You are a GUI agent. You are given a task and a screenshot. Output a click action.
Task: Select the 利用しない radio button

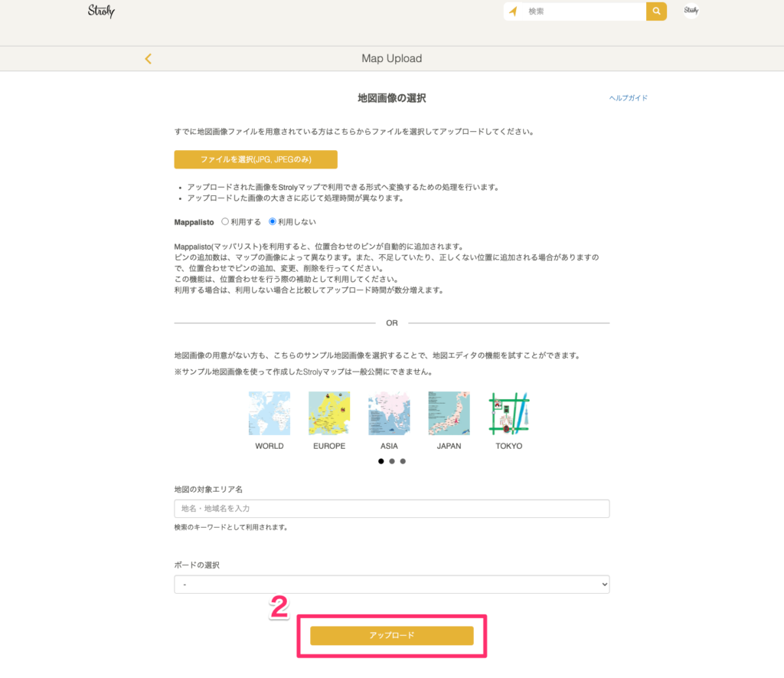[x=273, y=221]
